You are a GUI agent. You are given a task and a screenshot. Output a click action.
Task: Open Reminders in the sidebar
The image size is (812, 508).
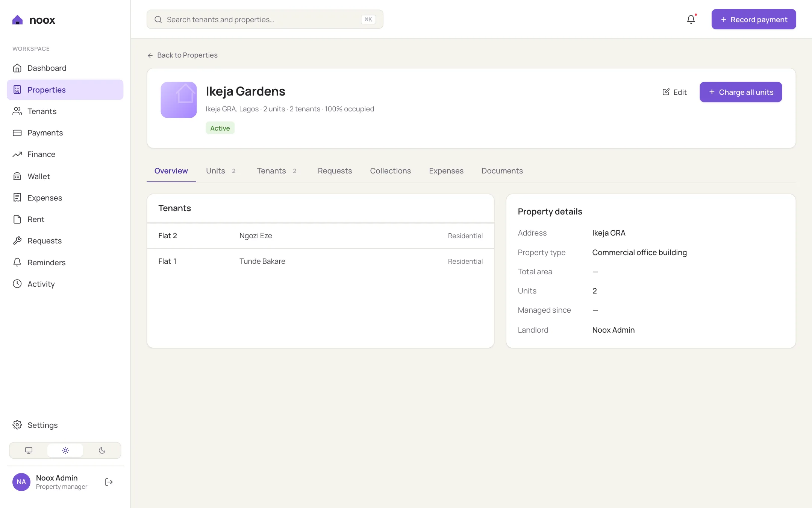pos(65,263)
